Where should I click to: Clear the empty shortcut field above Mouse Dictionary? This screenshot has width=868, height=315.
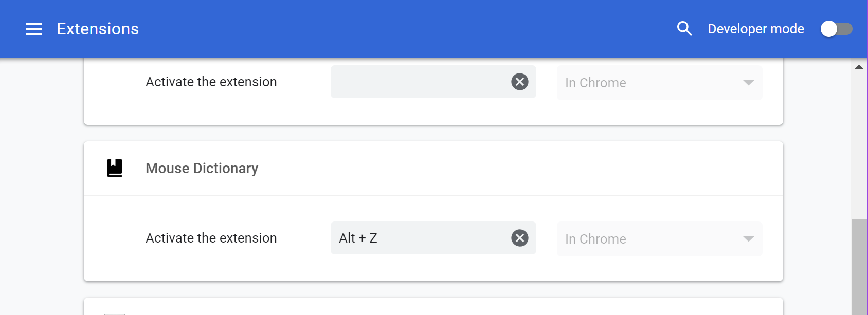point(519,82)
